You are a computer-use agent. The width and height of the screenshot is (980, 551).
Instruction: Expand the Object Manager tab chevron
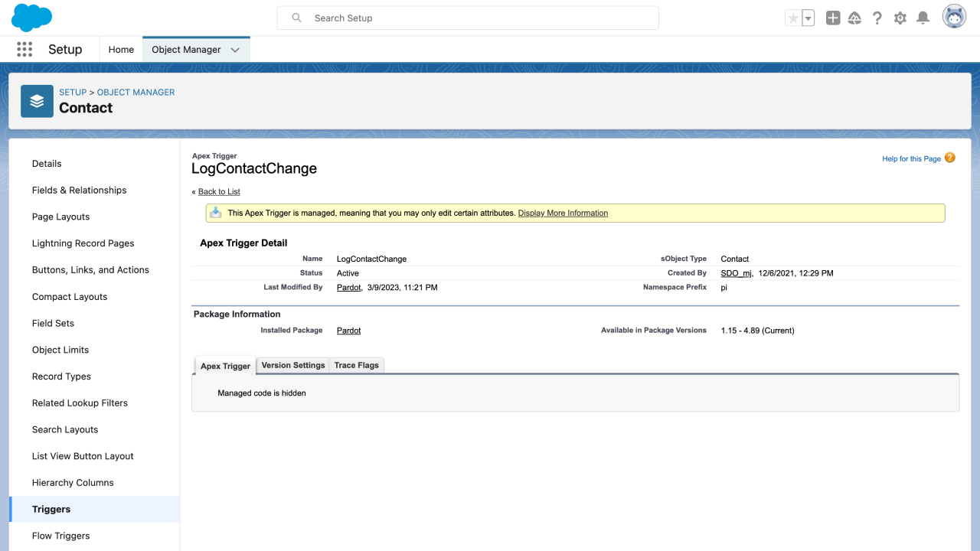click(x=235, y=50)
